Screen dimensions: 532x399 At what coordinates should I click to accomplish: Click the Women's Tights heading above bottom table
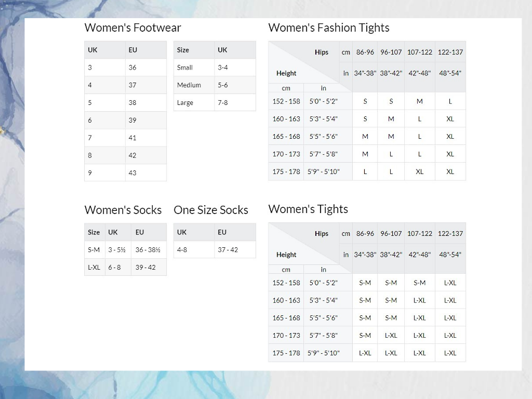click(308, 209)
